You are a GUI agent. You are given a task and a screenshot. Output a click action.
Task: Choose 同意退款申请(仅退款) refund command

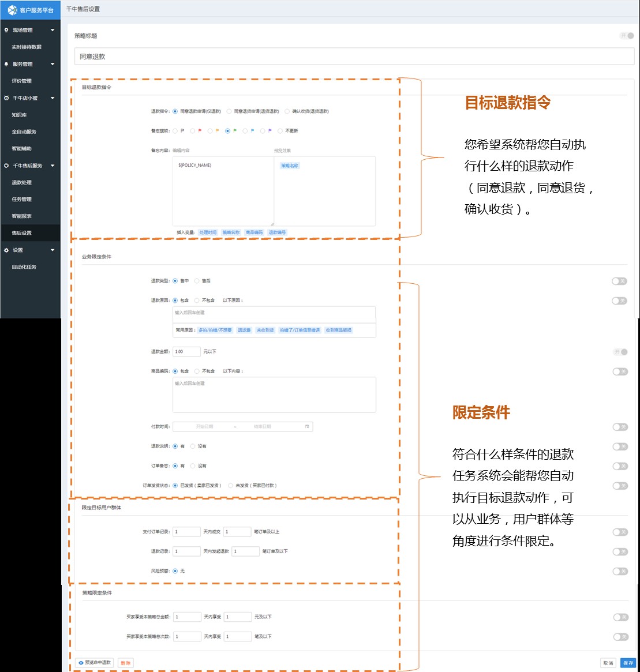[175, 111]
